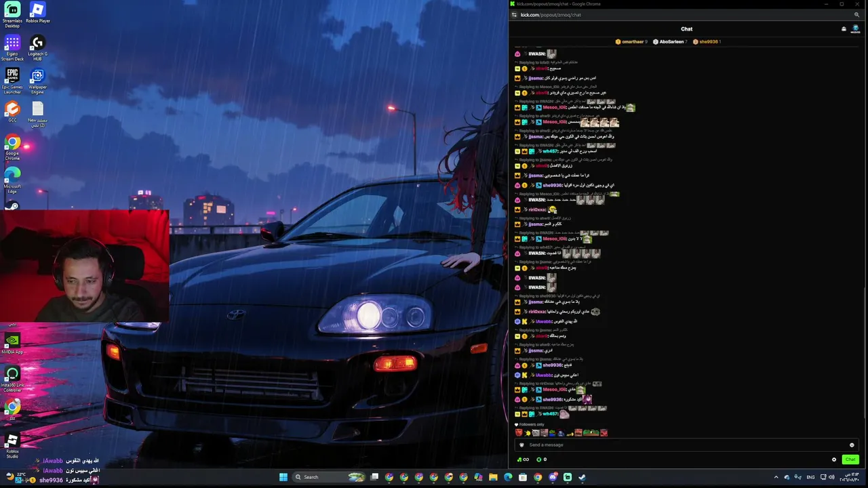Image resolution: width=868 pixels, height=488 pixels.
Task: Open NVIDIA App desktop icon
Action: 12,344
